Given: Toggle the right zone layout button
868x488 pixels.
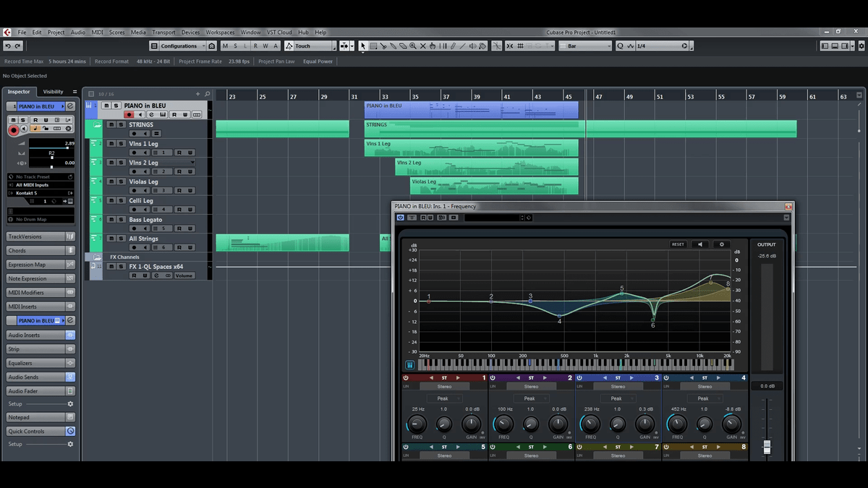Looking at the screenshot, I should coord(844,46).
